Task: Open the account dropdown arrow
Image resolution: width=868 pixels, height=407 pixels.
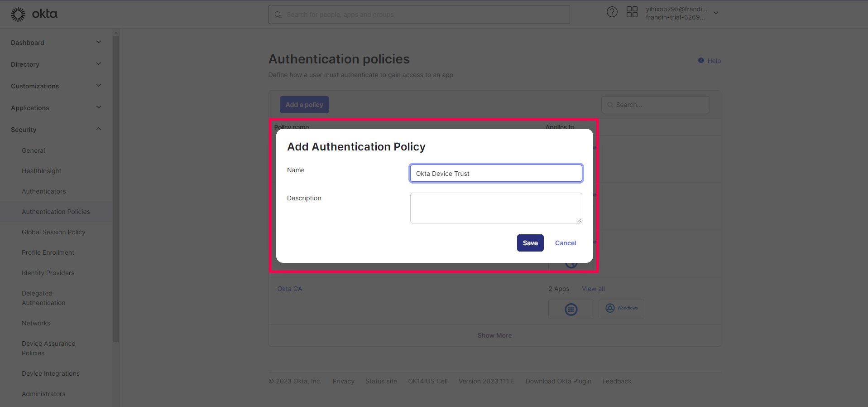Action: click(716, 13)
